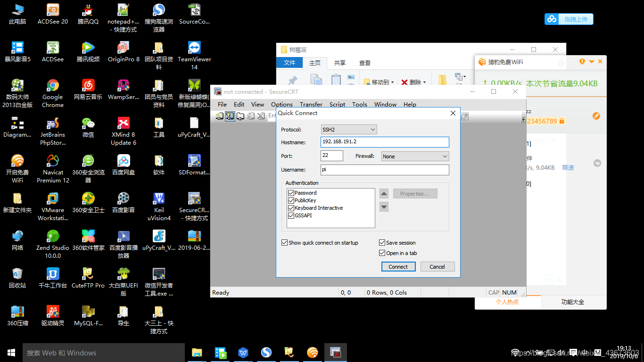
Task: Open the 文件 tab in Explorer
Action: point(289,63)
